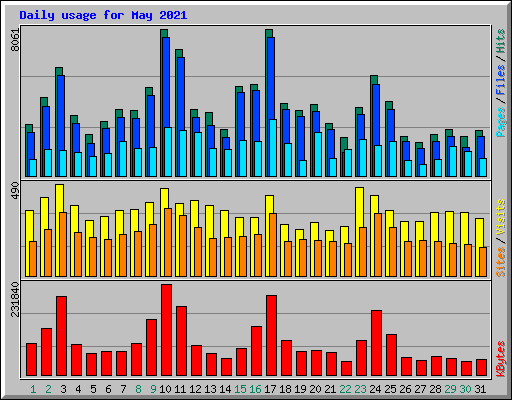Click day 7 on the x-axis
Screen dimensions: 512x400
tap(123, 389)
